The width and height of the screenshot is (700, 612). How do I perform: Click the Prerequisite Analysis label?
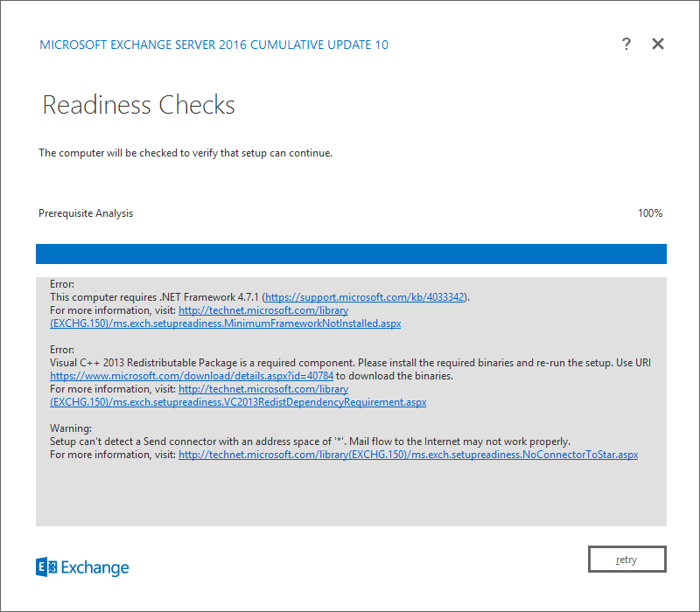[86, 213]
